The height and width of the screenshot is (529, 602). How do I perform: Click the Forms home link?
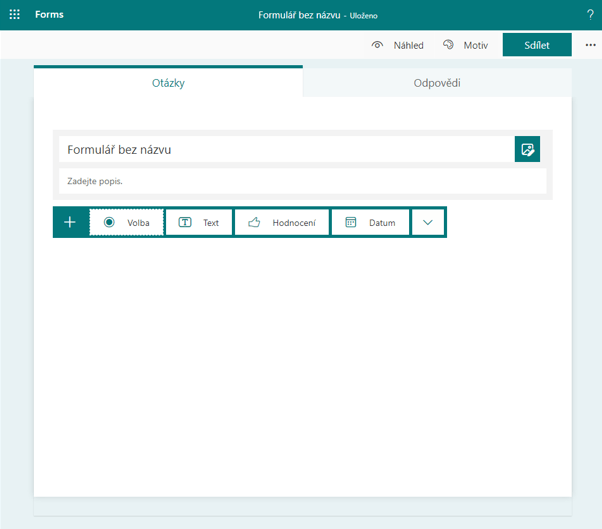[49, 15]
